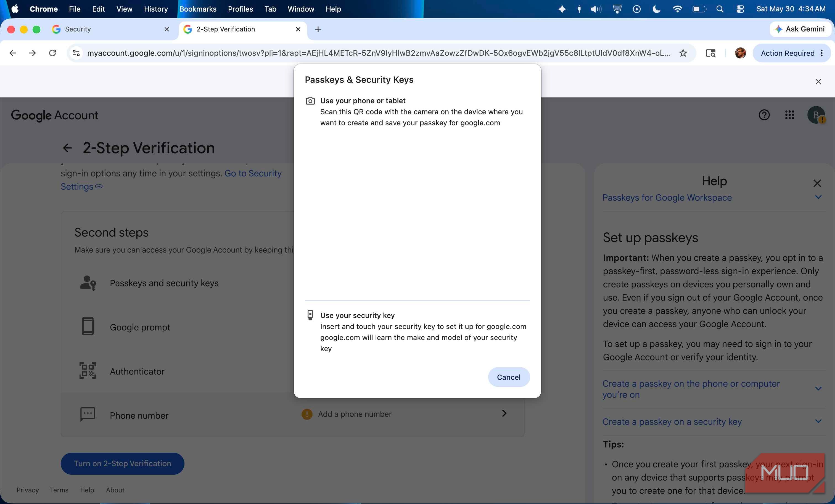This screenshot has width=835, height=504.
Task: Open the Profiles menu
Action: click(240, 9)
